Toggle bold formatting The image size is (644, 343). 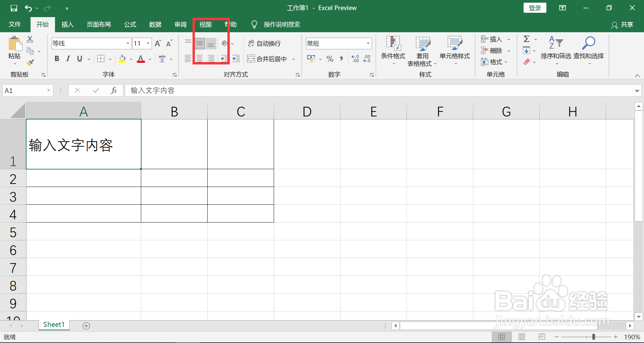point(57,59)
